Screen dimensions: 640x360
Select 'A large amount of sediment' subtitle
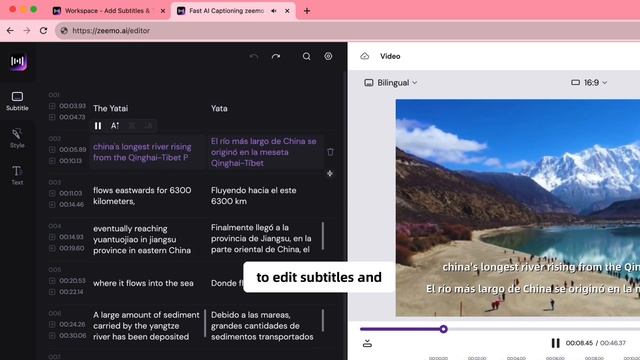click(x=146, y=326)
